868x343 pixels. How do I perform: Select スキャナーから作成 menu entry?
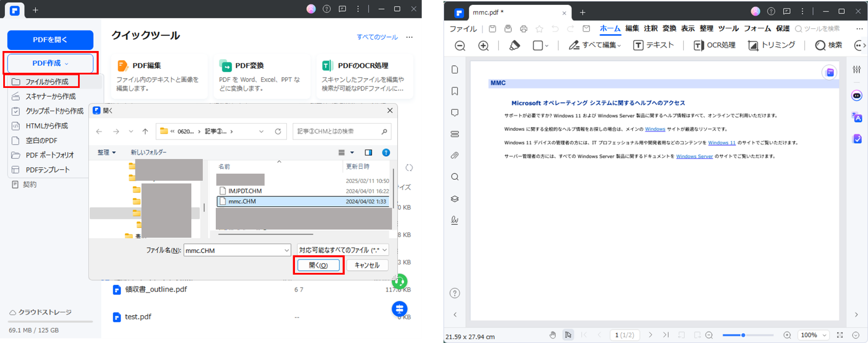(51, 96)
